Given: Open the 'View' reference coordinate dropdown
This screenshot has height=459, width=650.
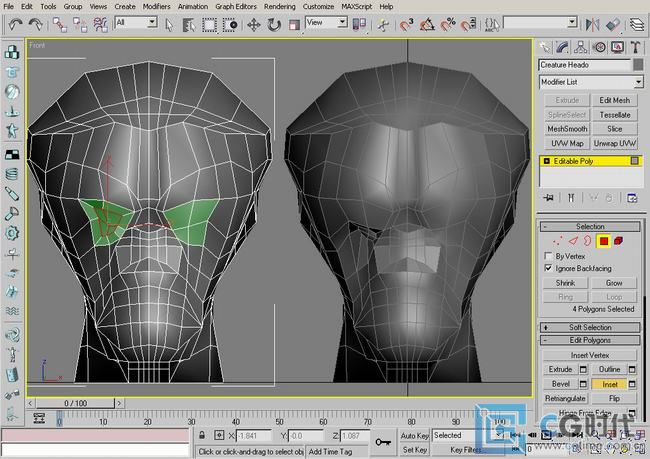Looking at the screenshot, I should (342, 22).
